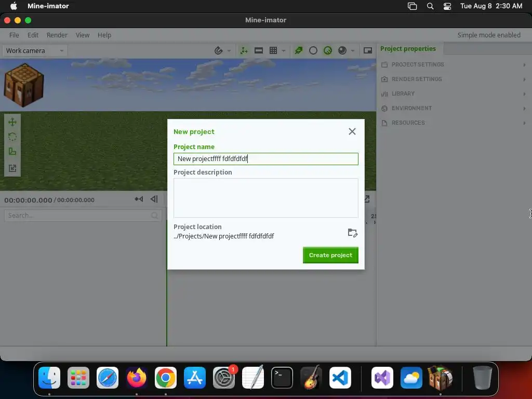The width and height of the screenshot is (532, 399).
Task: Click the Project name input field
Action: pos(265,159)
